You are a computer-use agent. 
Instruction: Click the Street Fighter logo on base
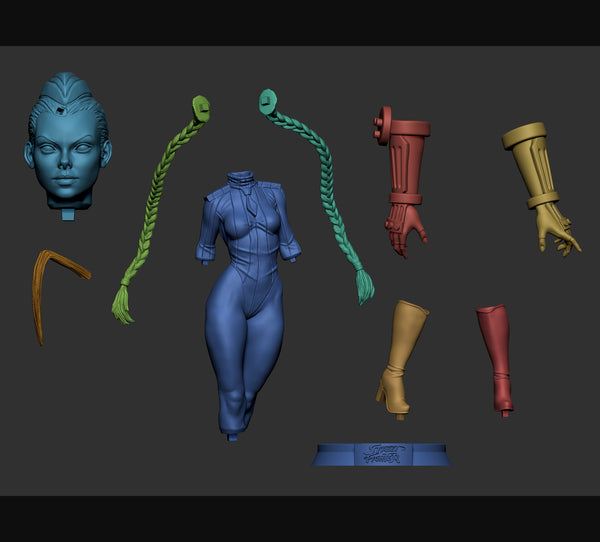coord(384,454)
